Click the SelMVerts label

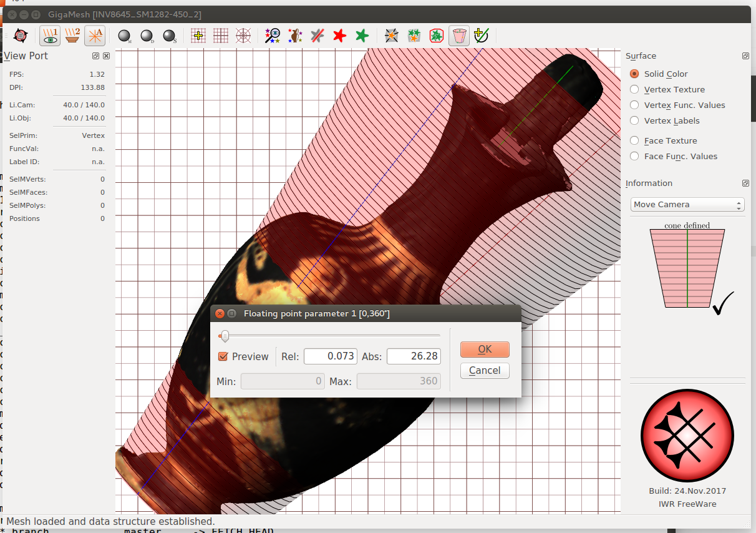[x=27, y=179]
